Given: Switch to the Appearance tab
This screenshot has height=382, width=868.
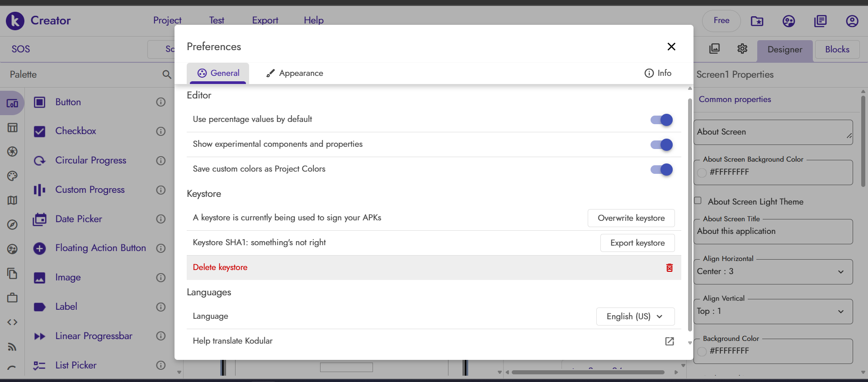Looking at the screenshot, I should click(x=295, y=73).
